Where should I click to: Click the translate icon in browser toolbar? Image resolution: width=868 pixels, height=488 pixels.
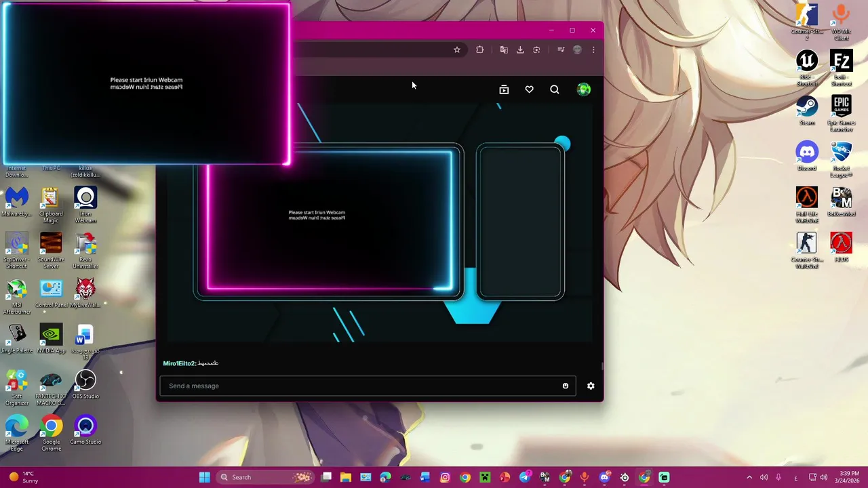(504, 49)
